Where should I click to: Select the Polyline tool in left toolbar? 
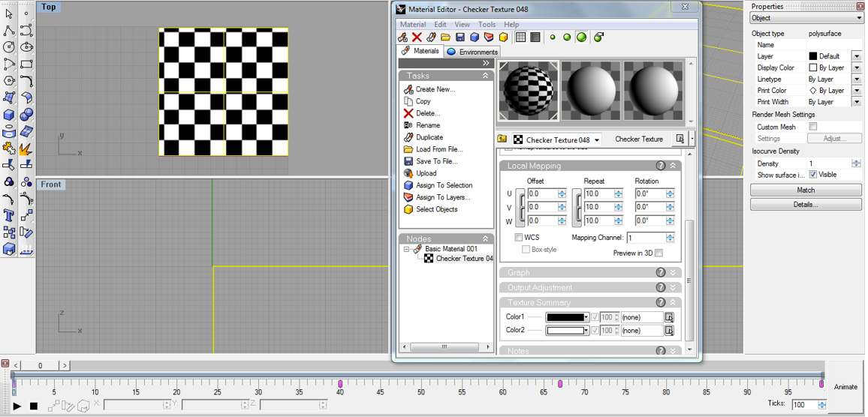click(10, 30)
